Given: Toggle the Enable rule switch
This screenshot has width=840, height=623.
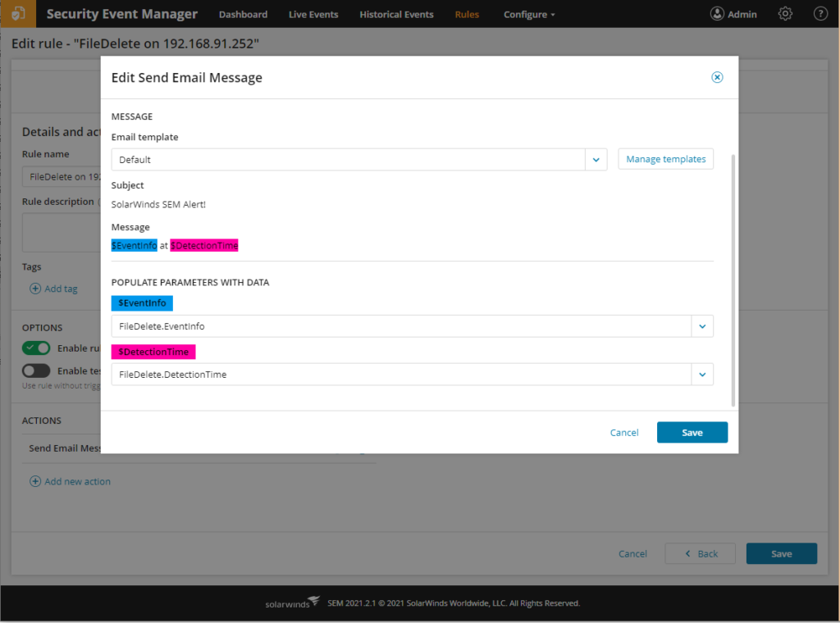Looking at the screenshot, I should click(x=36, y=348).
